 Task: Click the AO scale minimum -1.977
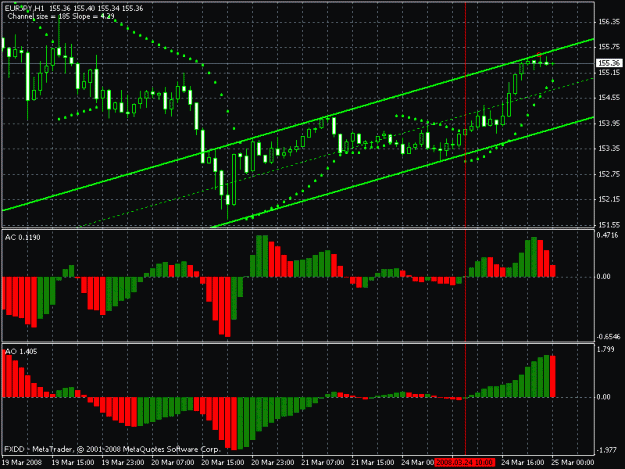click(607, 450)
